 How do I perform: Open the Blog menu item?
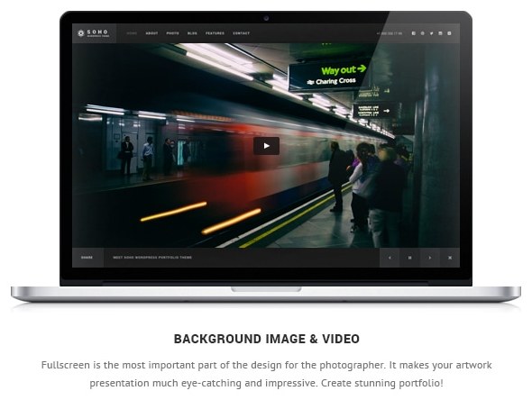pyautogui.click(x=192, y=33)
